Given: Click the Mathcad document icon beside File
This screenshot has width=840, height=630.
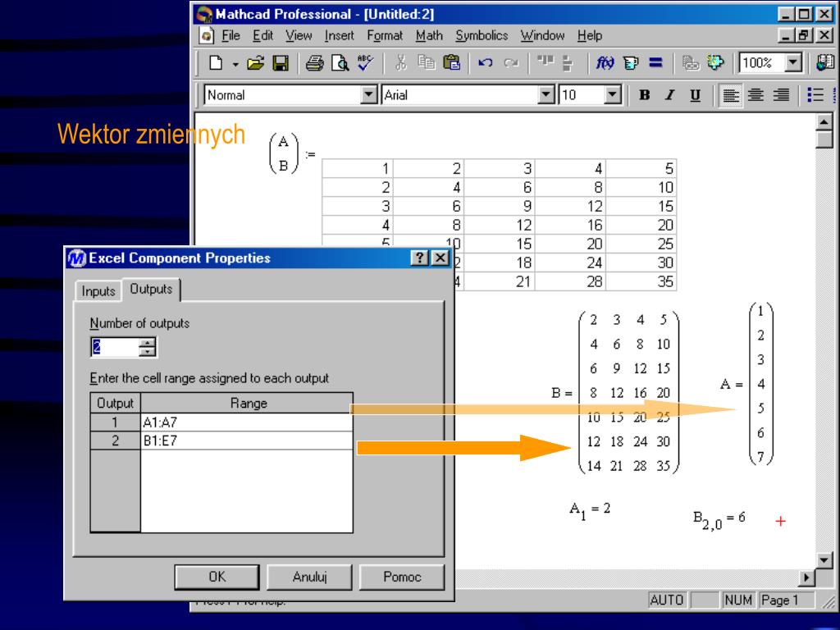Looking at the screenshot, I should (206, 36).
